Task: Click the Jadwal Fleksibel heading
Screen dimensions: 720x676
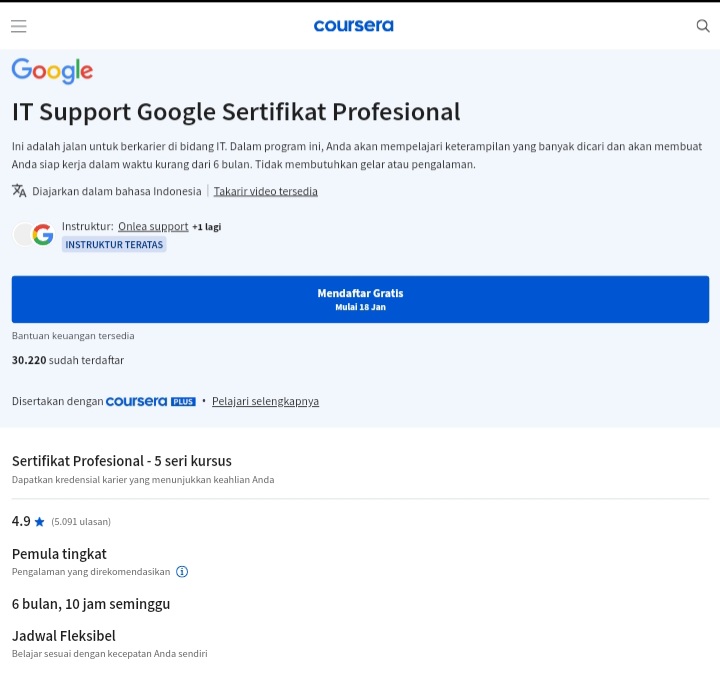Action: pos(63,636)
